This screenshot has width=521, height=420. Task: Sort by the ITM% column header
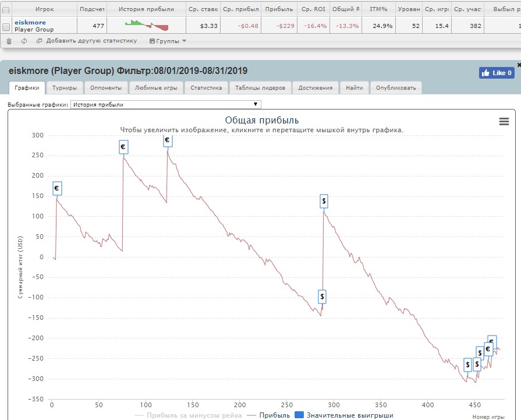[378, 9]
